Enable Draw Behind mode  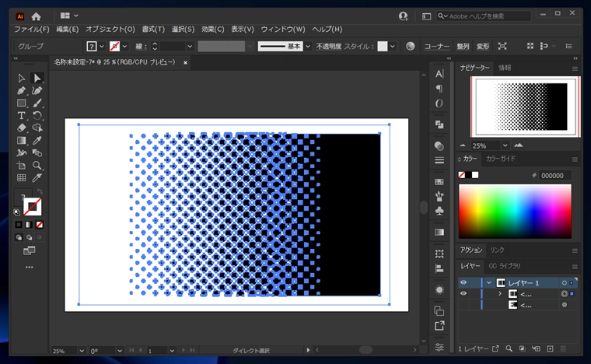tap(29, 237)
